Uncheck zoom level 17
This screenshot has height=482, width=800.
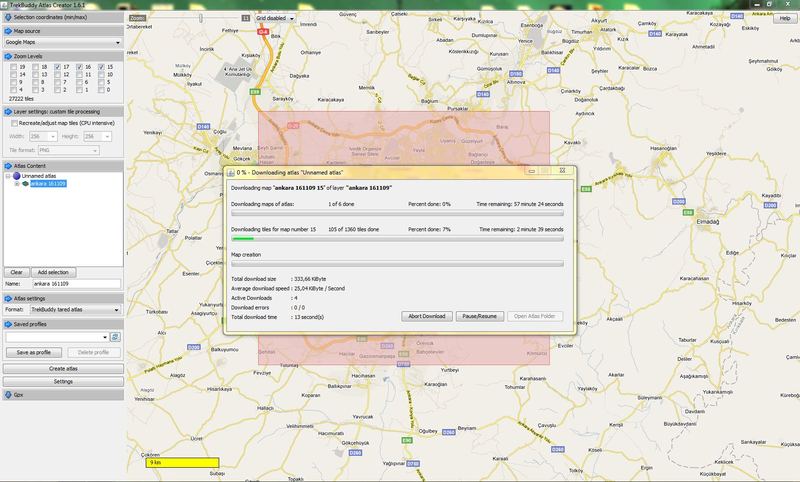click(57, 67)
